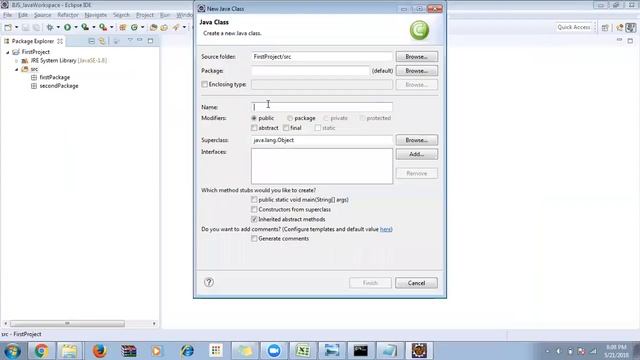The height and width of the screenshot is (360, 640).
Task: Open the Run dropdown arrow in toolbar
Action: click(x=76, y=27)
